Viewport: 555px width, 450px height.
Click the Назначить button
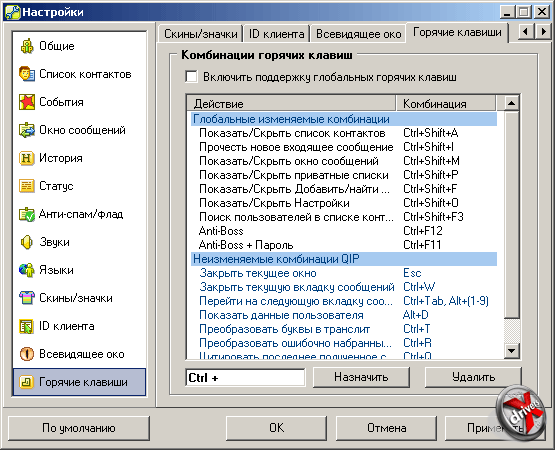(x=361, y=377)
